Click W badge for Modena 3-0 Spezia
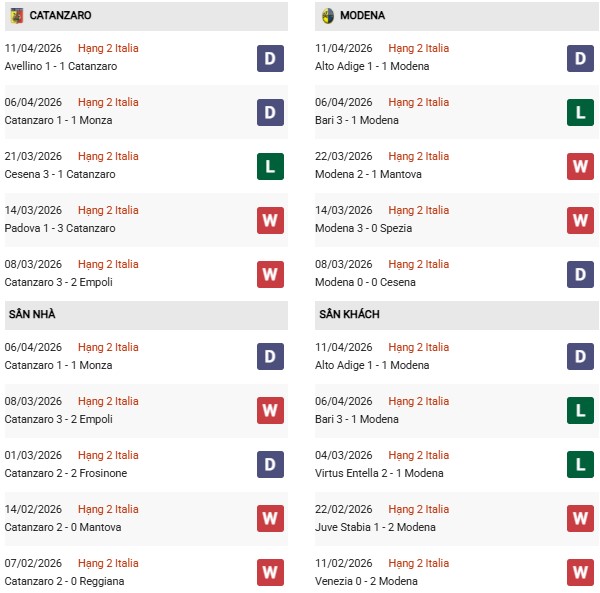Image resolution: width=600 pixels, height=593 pixels. 580,220
